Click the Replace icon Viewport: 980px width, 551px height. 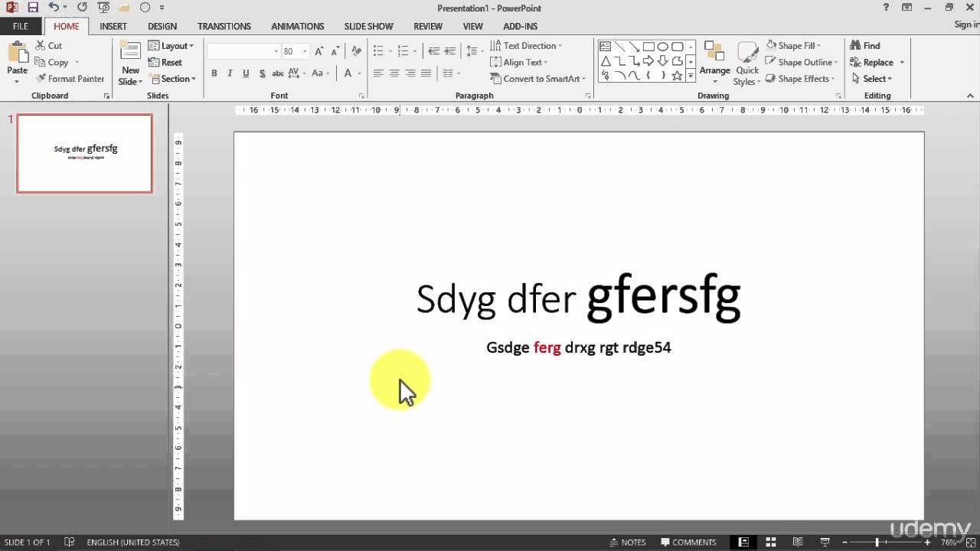(x=871, y=62)
